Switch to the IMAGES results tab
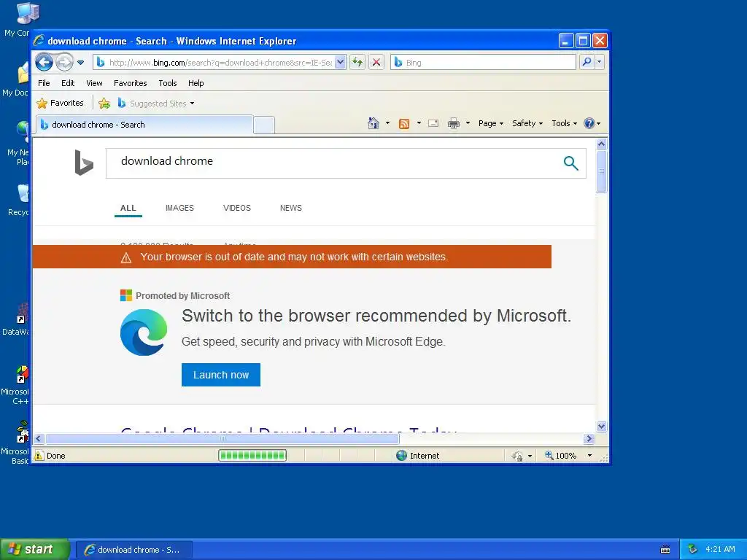The image size is (747, 560). point(179,208)
